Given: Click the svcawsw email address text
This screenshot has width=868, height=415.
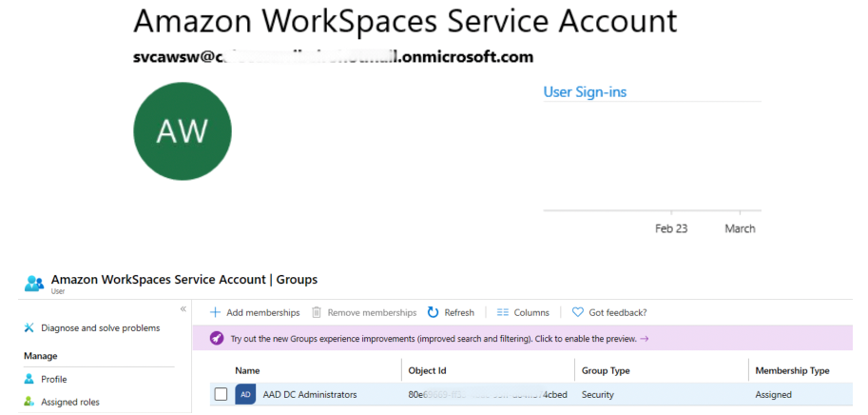Looking at the screenshot, I should [334, 56].
